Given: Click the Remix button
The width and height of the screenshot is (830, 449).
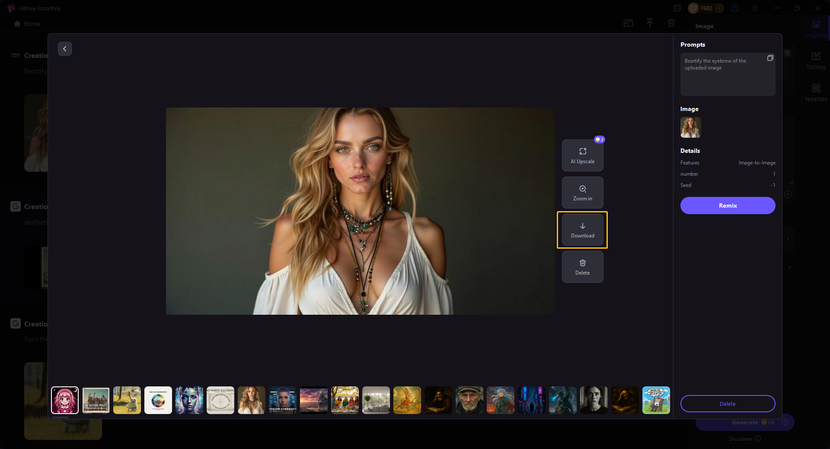Looking at the screenshot, I should pos(727,205).
